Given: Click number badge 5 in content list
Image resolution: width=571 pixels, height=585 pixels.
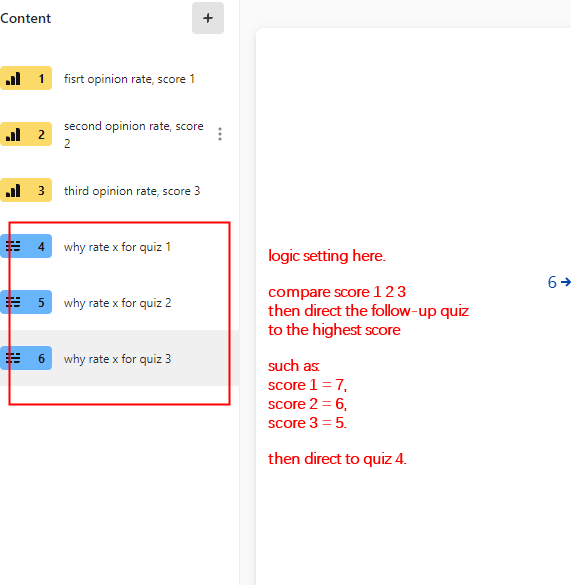Looking at the screenshot, I should click(41, 303).
